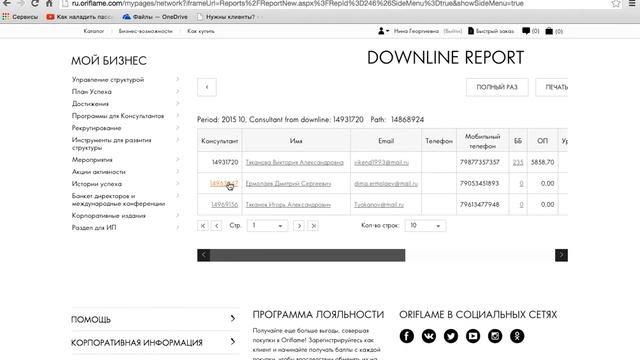The image size is (640, 360).
Task: Open Oriflame YouTube icon
Action: (x=473, y=336)
